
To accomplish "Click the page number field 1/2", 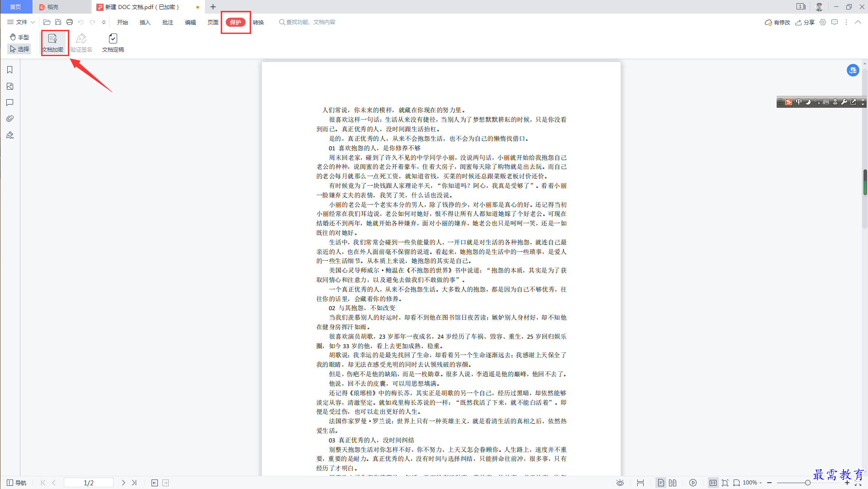I will [x=89, y=483].
